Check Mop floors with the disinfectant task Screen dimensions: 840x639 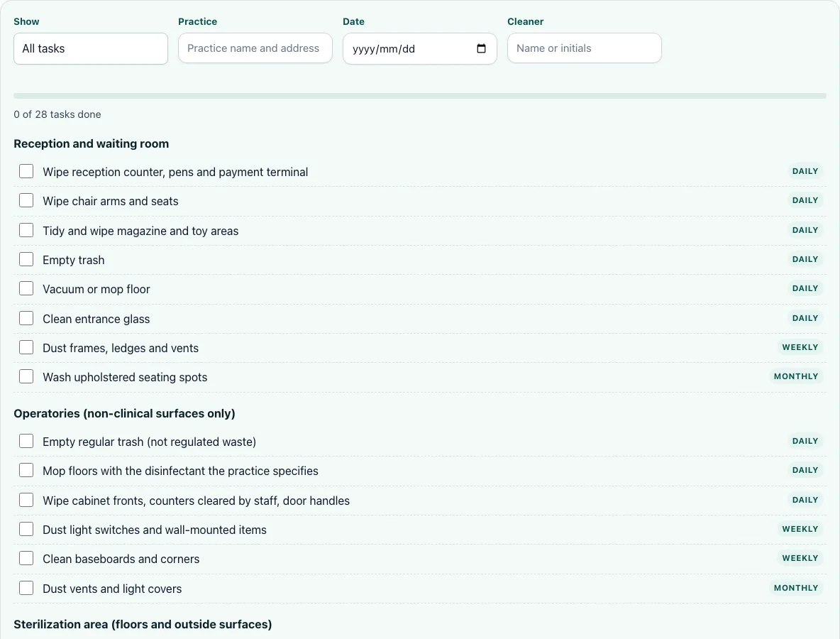[26, 470]
